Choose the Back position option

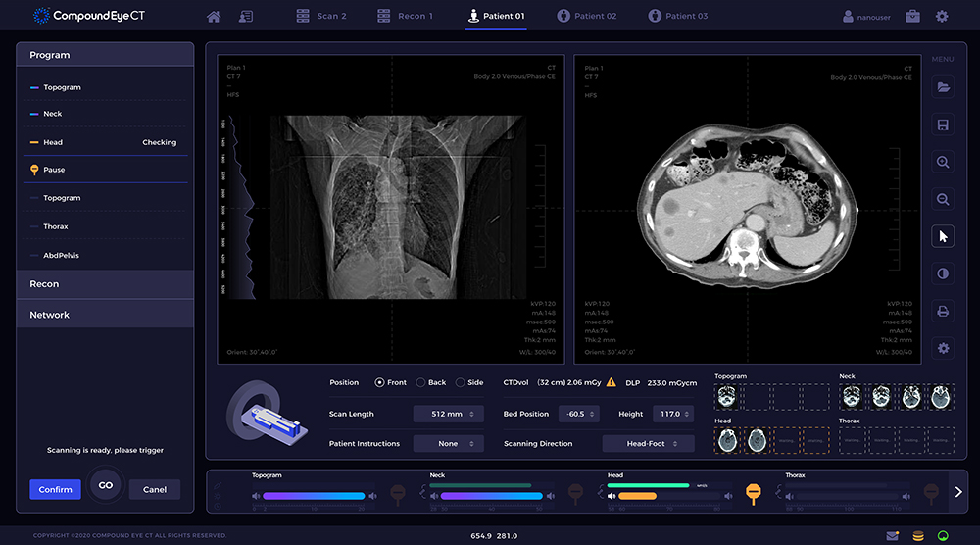click(x=421, y=382)
